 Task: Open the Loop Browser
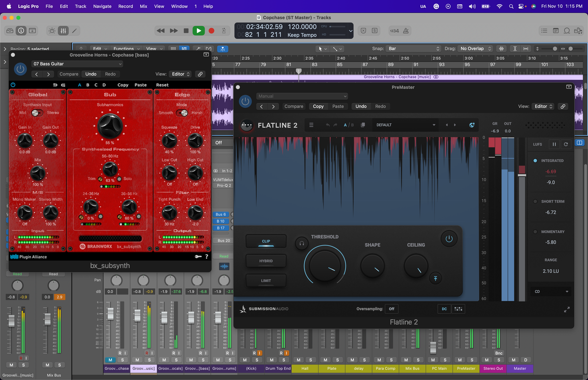pyautogui.click(x=566, y=30)
